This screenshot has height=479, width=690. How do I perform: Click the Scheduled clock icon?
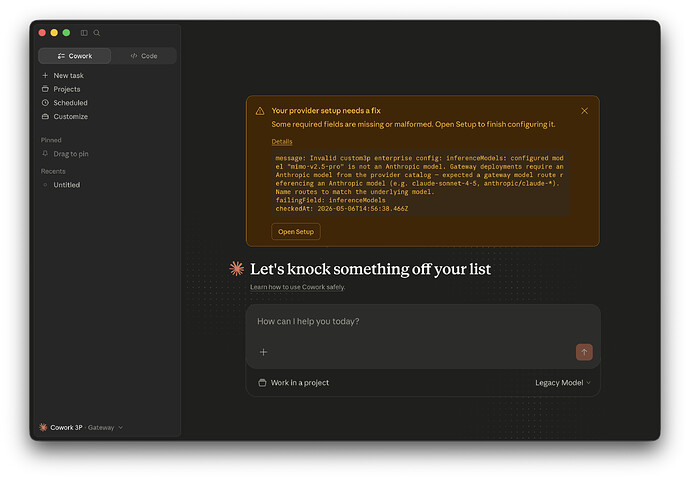point(45,102)
